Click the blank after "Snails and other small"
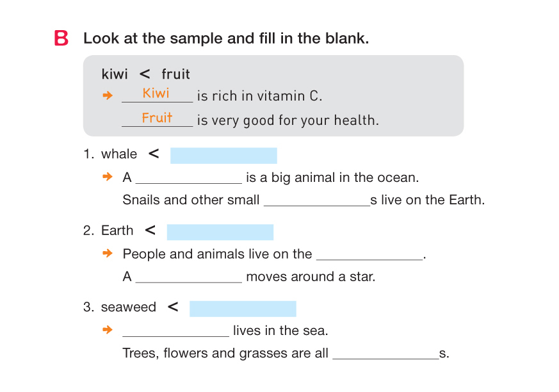The image size is (559, 392). point(317,201)
